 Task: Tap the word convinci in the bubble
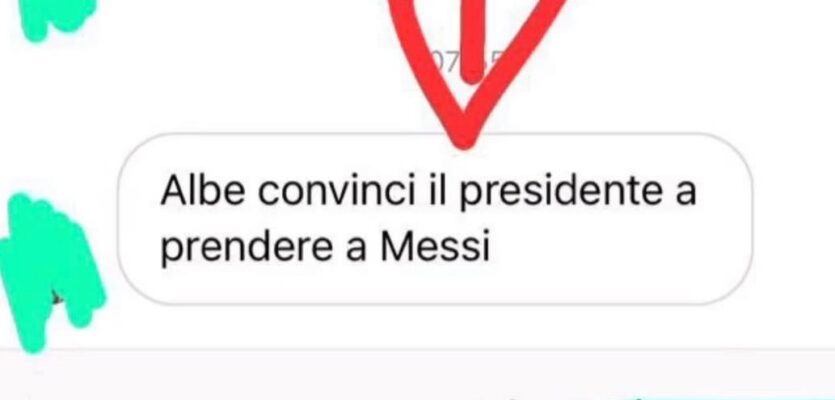[x=336, y=191]
